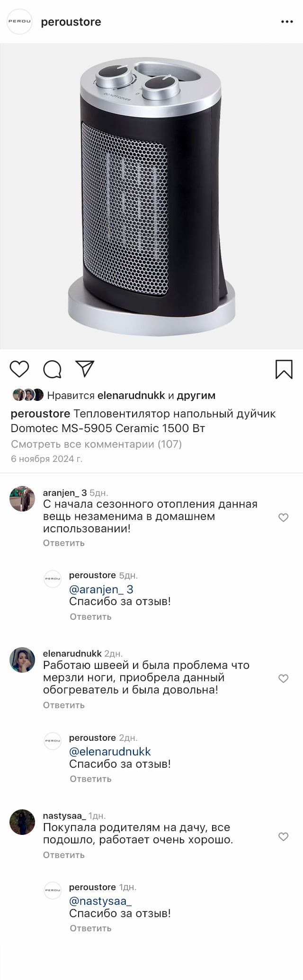Reply to nastysaa_'s comment
Screen dimensions: 303x980
point(64,855)
